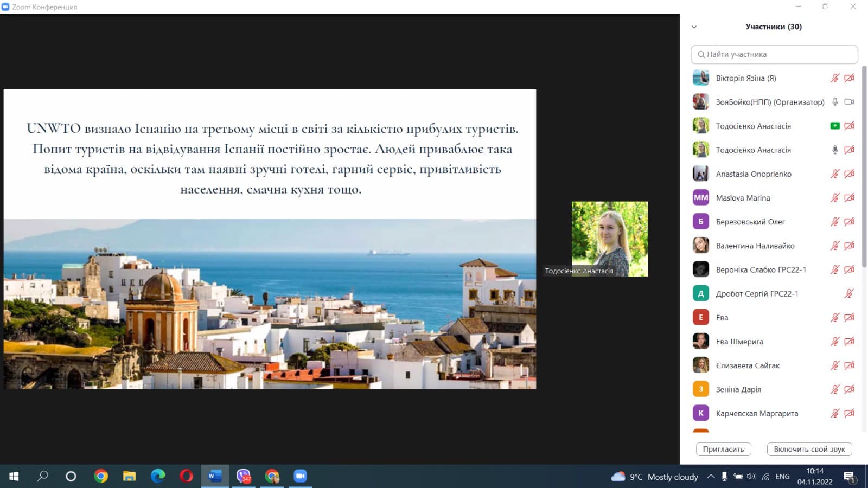Click Anastasia Onoprienko camera-off icon
Screen dimensions: 868x488
[x=850, y=174]
